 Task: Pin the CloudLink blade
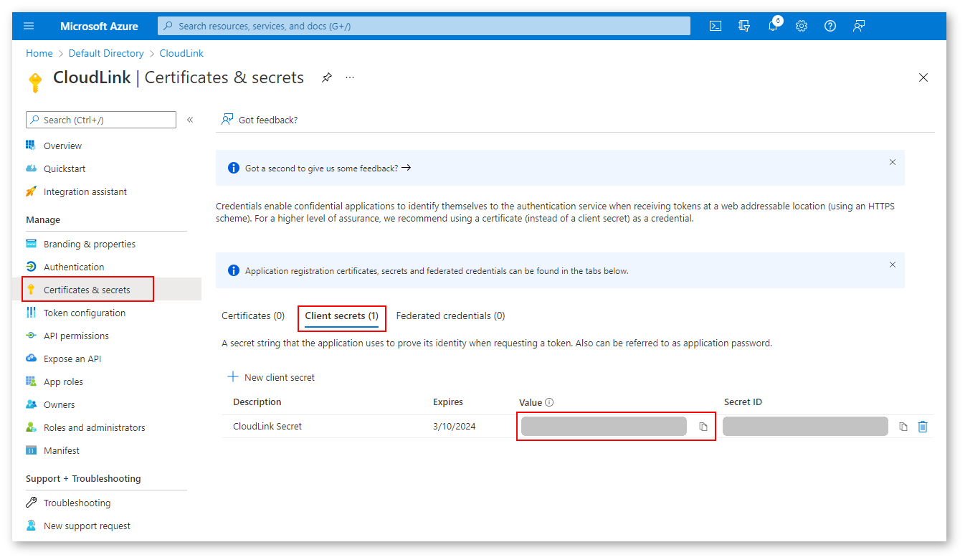[x=327, y=77]
